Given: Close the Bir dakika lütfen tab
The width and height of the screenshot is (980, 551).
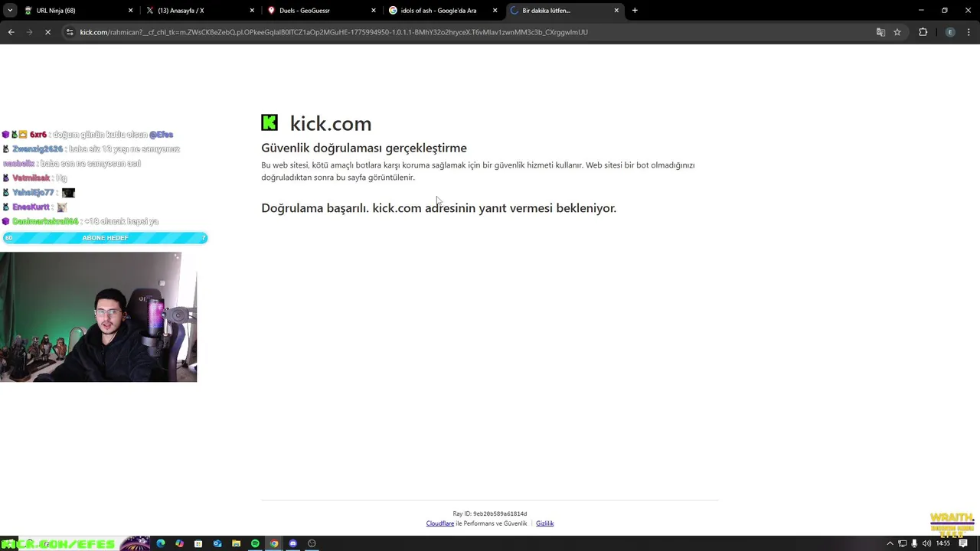Looking at the screenshot, I should click(x=616, y=11).
